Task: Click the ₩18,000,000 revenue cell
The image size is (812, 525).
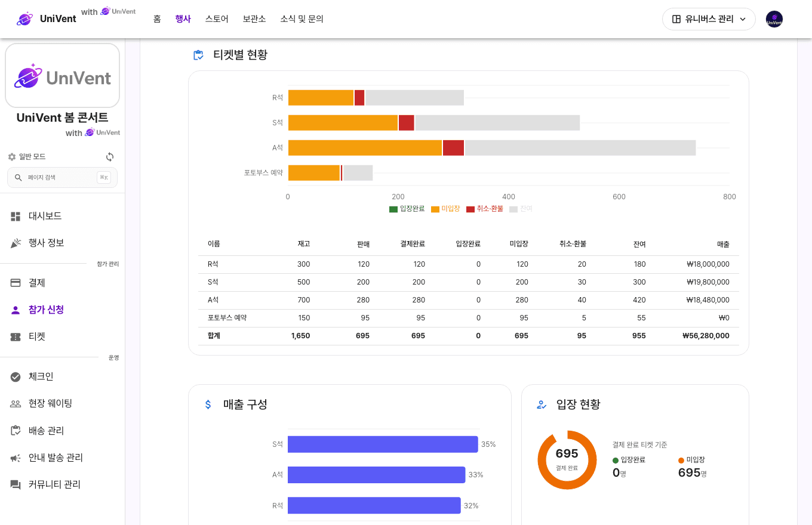Action: 708,264
